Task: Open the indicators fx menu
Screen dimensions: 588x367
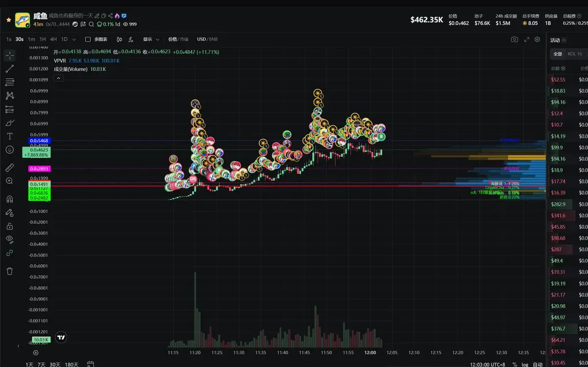Action: click(x=131, y=39)
